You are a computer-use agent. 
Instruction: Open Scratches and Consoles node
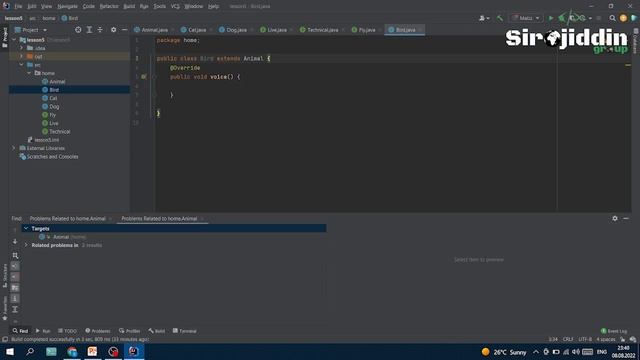click(49, 157)
